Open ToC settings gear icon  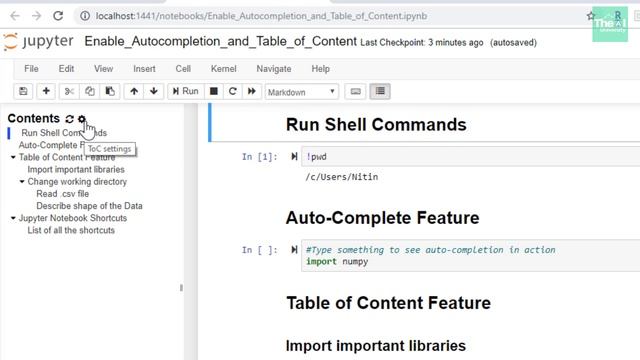click(82, 119)
